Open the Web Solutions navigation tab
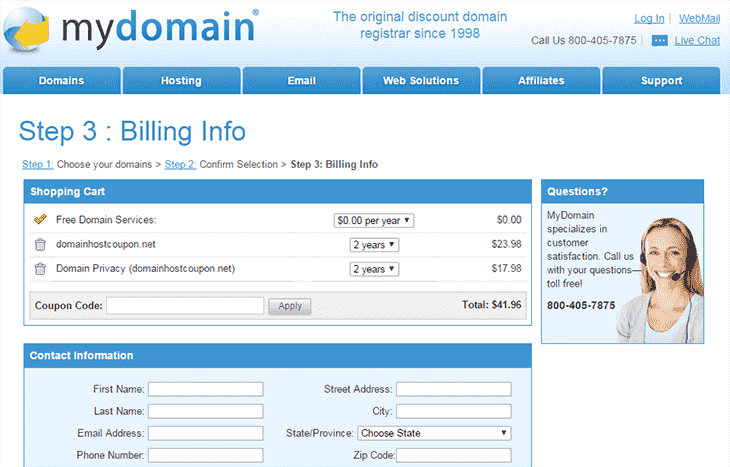The width and height of the screenshot is (730, 467). (421, 81)
